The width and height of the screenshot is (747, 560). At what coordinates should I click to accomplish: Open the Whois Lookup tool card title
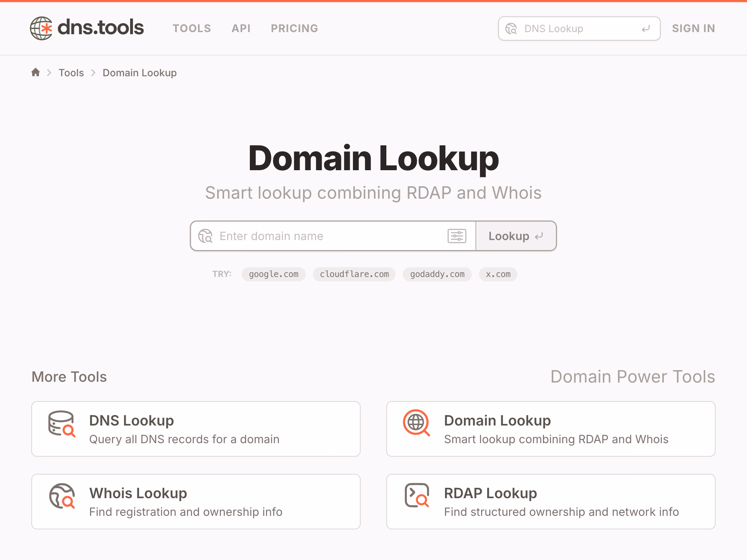(138, 493)
